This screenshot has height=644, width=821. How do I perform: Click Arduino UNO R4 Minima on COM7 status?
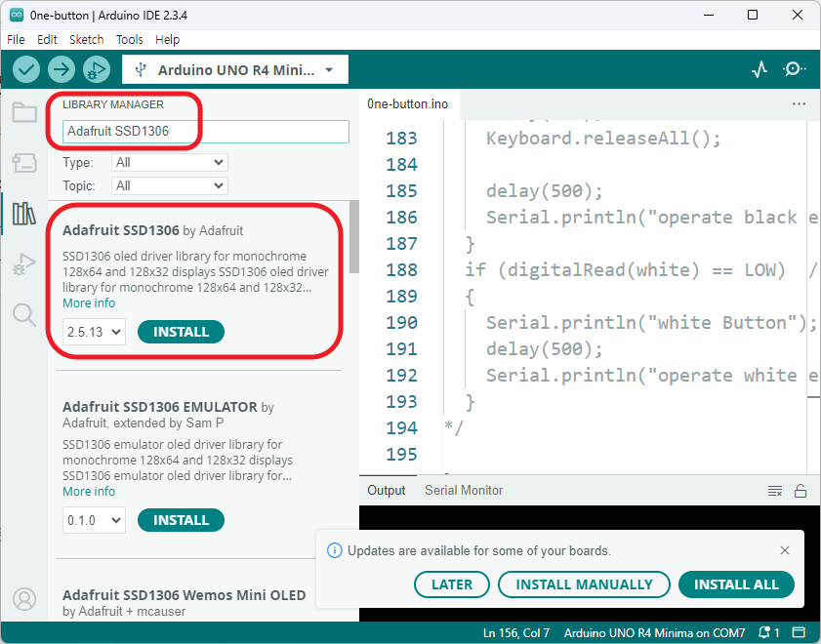point(654,633)
